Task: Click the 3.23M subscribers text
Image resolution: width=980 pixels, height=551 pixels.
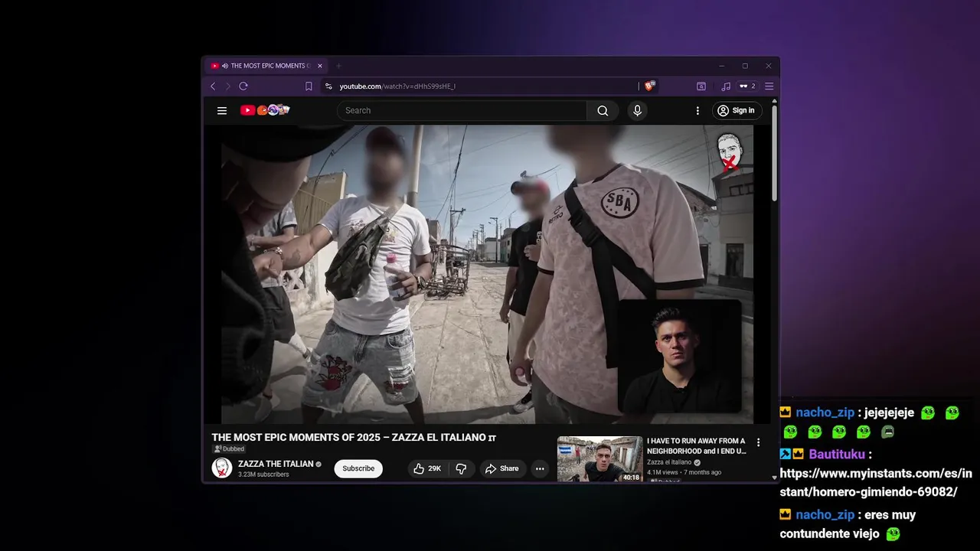Action: [x=263, y=474]
